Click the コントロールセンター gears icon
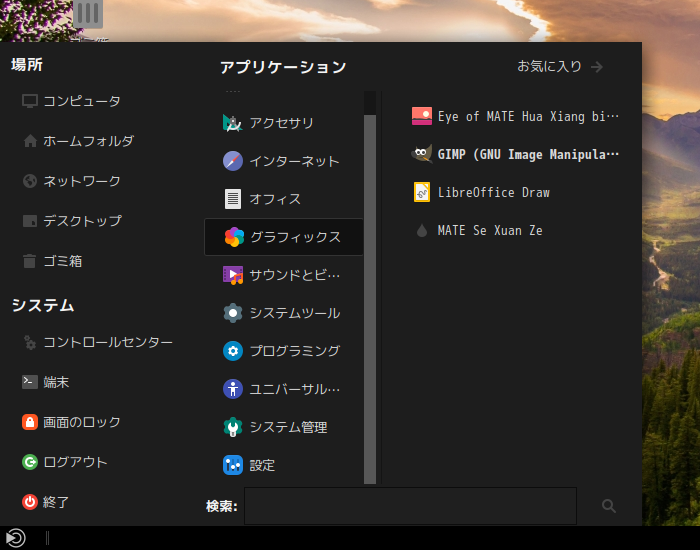This screenshot has height=550, width=700. (x=29, y=342)
